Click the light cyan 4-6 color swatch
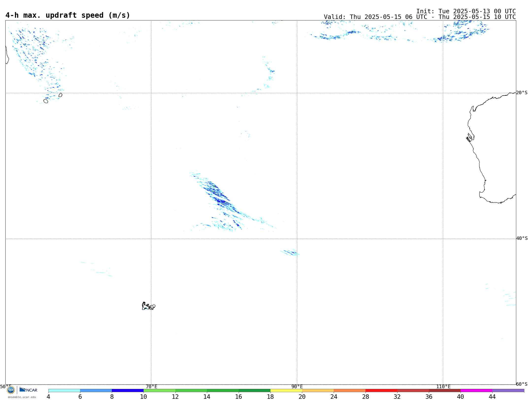Image resolution: width=532 pixels, height=400 pixels. 64,391
